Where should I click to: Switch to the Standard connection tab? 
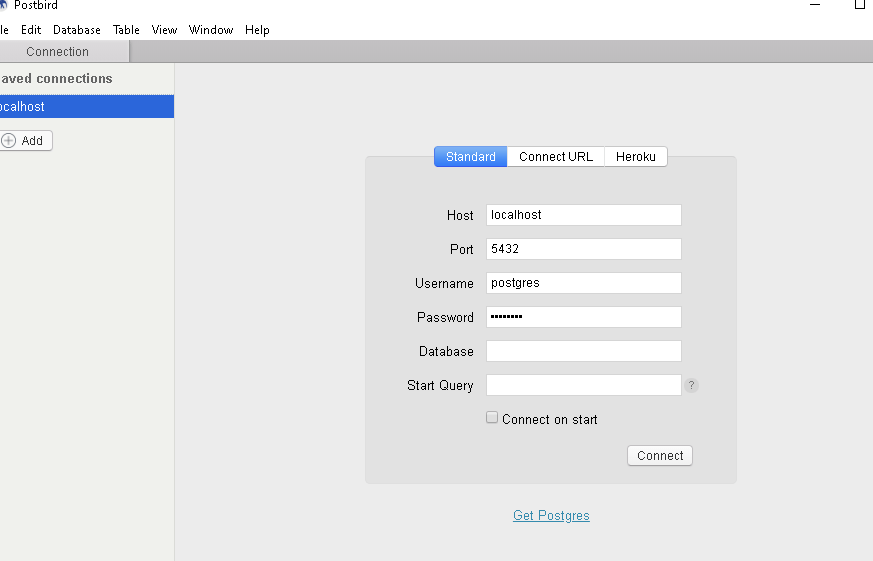pyautogui.click(x=470, y=157)
